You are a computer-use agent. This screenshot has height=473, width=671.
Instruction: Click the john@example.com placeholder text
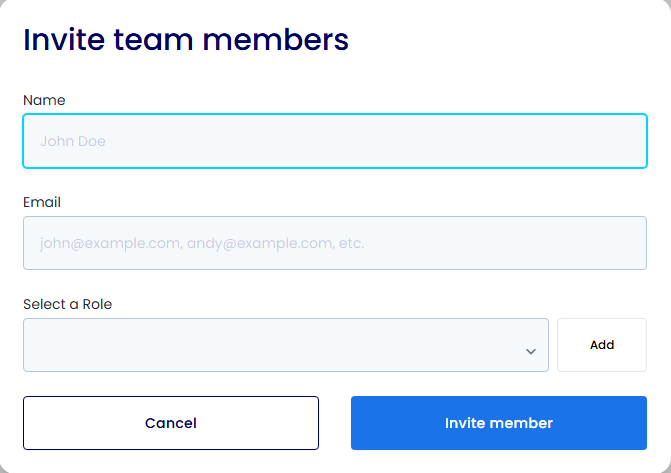(202, 243)
